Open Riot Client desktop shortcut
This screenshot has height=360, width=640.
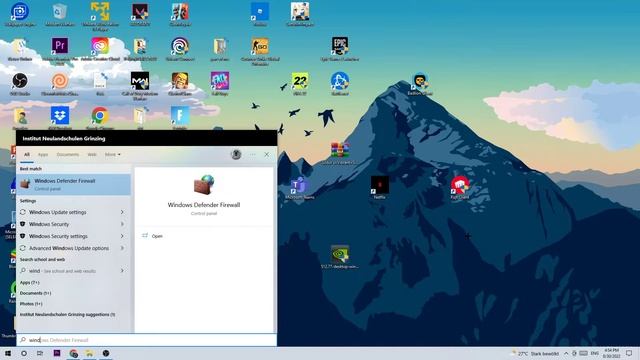tap(460, 188)
